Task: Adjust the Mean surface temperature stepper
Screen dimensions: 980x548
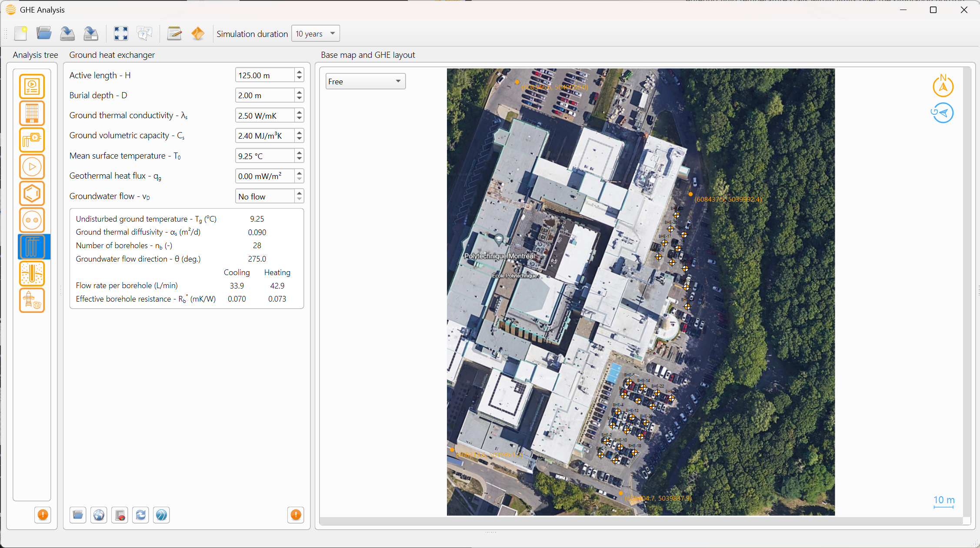Action: (x=299, y=156)
